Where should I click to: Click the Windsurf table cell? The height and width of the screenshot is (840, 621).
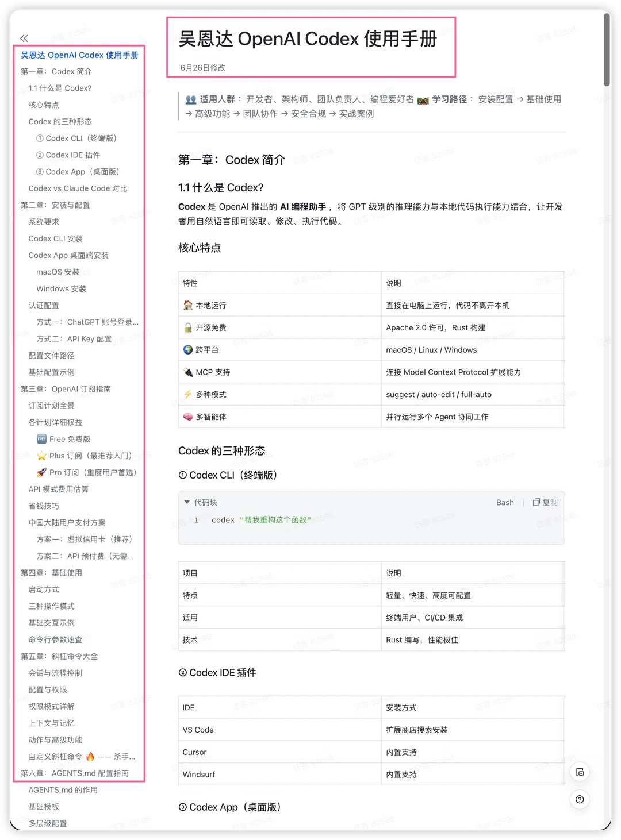point(279,775)
